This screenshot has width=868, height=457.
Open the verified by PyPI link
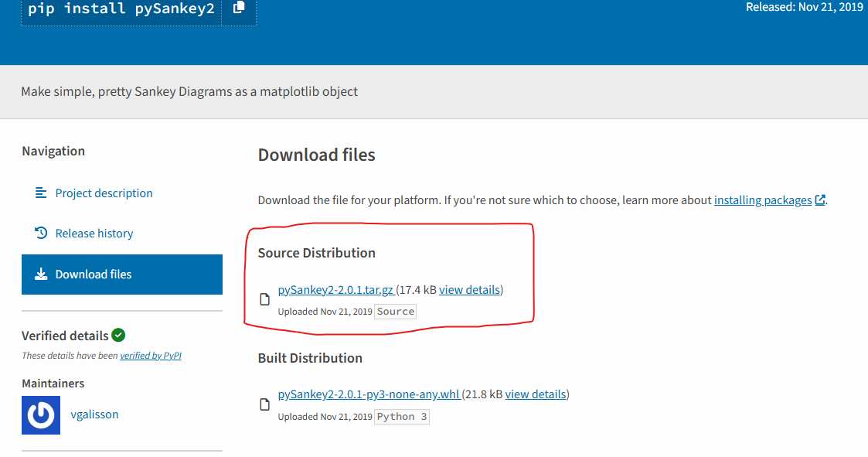click(151, 356)
